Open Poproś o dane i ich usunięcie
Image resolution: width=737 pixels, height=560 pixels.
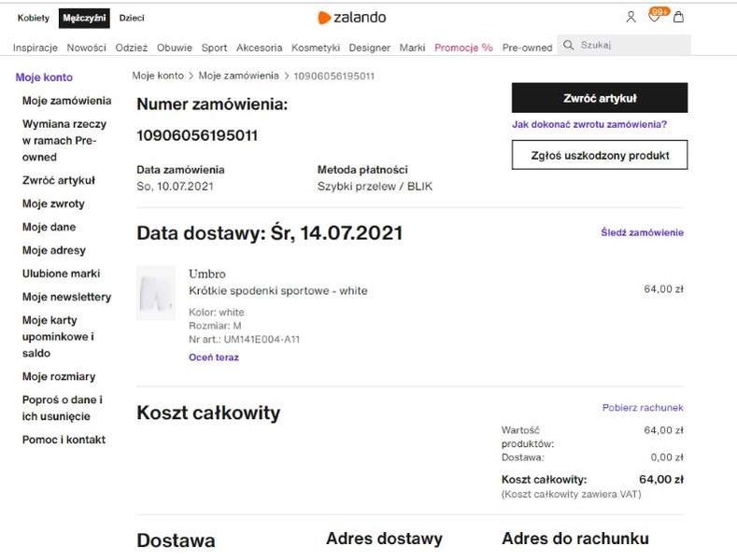[63, 408]
